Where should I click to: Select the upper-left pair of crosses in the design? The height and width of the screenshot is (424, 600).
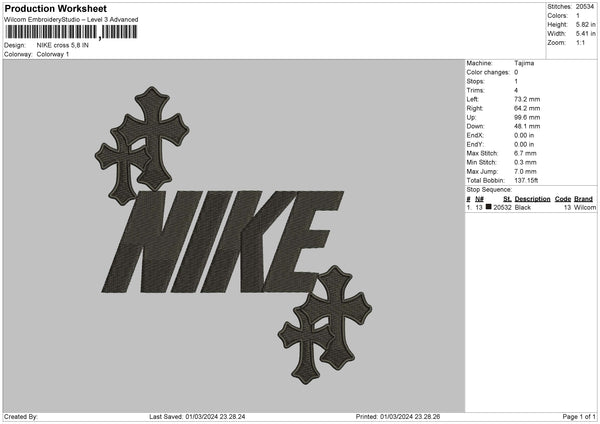click(x=142, y=145)
